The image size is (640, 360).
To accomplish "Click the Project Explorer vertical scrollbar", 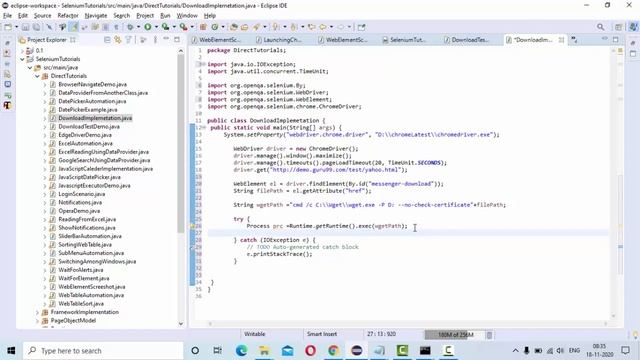I will point(181,143).
